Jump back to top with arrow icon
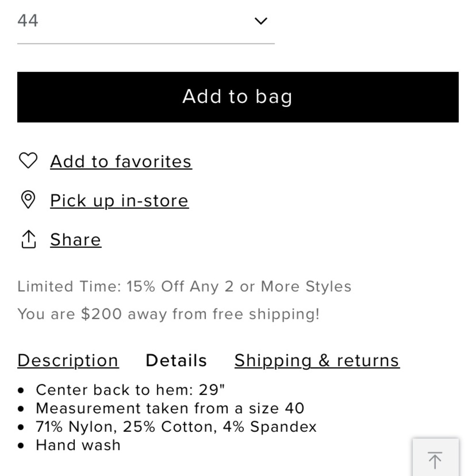 point(436,457)
